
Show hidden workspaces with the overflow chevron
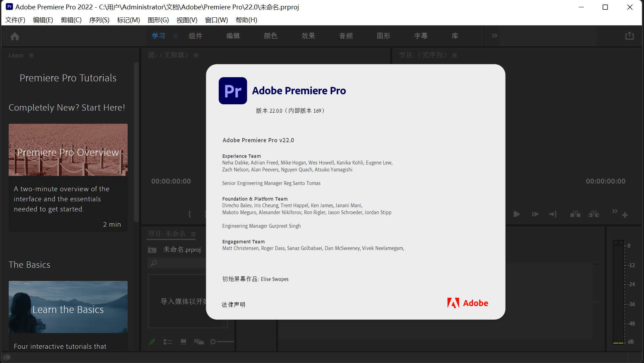point(494,35)
